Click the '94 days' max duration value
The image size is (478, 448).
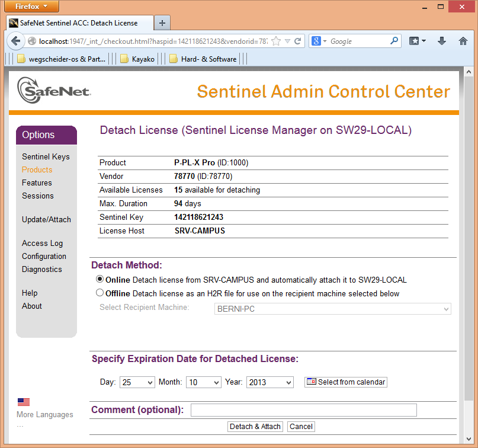click(188, 203)
